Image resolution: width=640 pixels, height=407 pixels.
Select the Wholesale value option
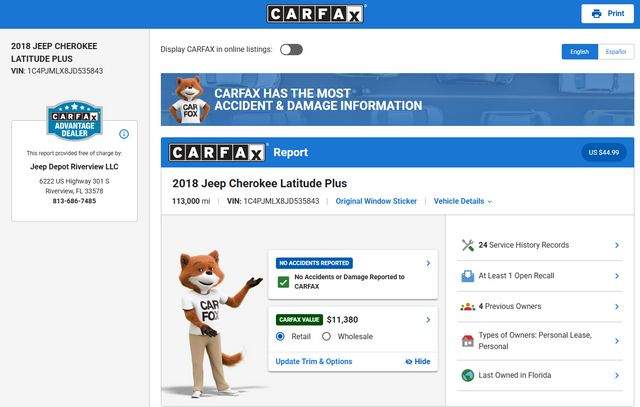[x=326, y=336]
